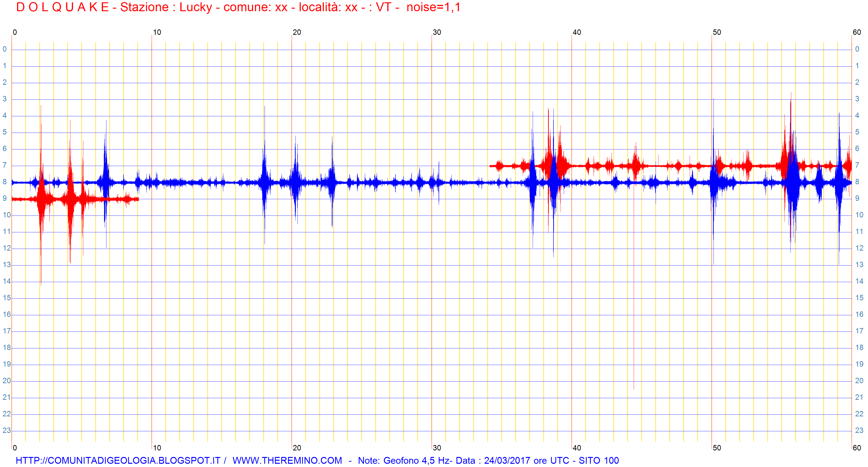The width and height of the screenshot is (868, 467).
Task: Click minute label 0 on the top axis
Action: 15,32
